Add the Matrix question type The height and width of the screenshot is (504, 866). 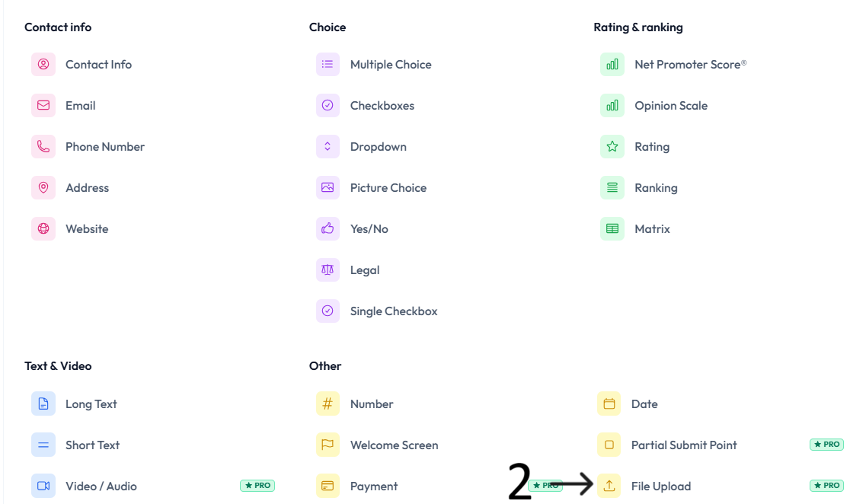pos(652,228)
